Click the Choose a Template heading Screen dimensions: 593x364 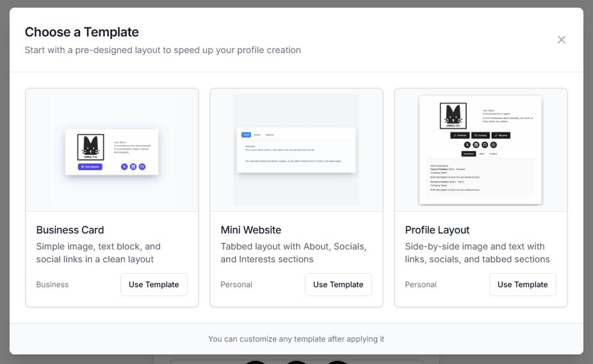click(x=82, y=32)
